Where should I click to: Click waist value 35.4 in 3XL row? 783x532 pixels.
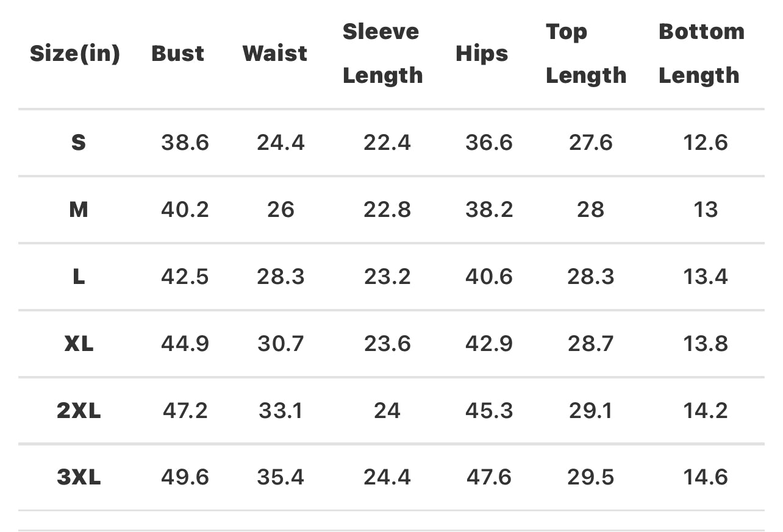click(x=281, y=477)
